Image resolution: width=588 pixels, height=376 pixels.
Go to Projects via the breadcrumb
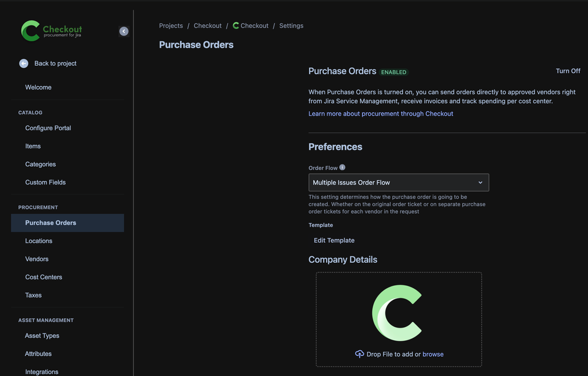[171, 25]
